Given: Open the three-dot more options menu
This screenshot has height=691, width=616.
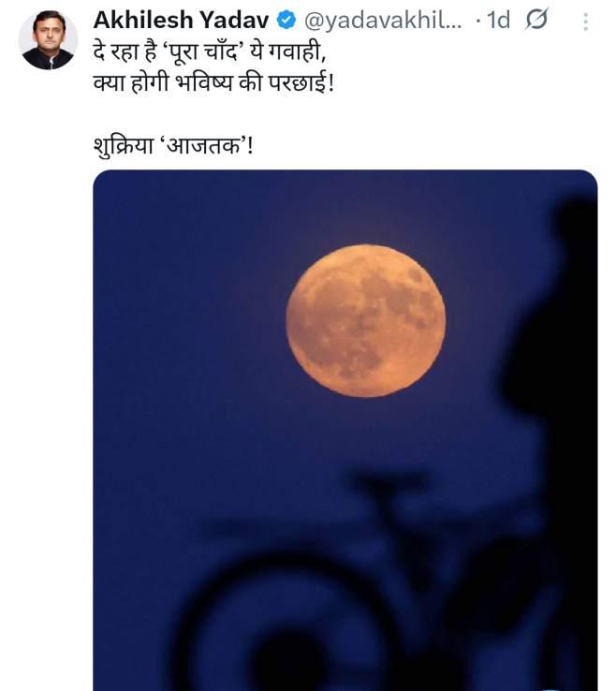Looking at the screenshot, I should coord(586,22).
